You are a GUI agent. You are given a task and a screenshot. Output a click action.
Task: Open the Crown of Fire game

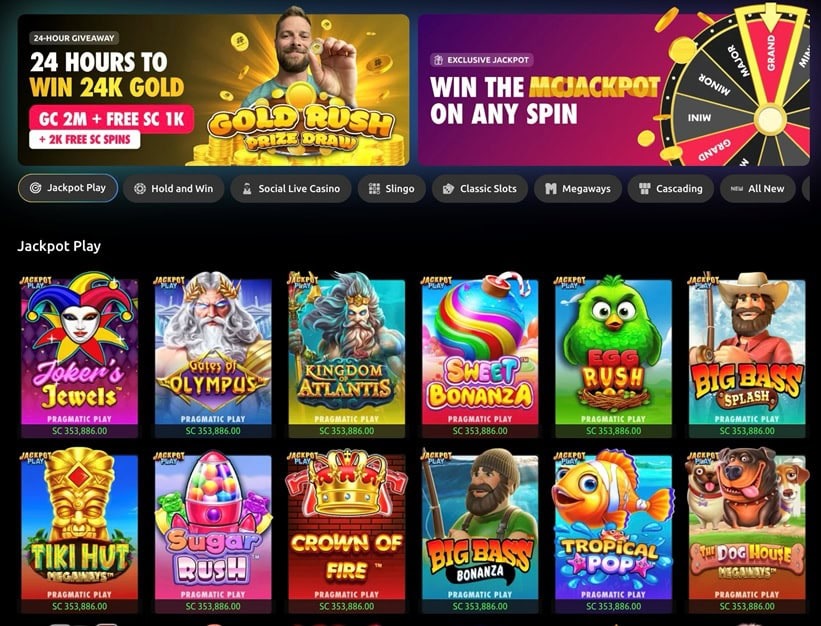[x=347, y=531]
